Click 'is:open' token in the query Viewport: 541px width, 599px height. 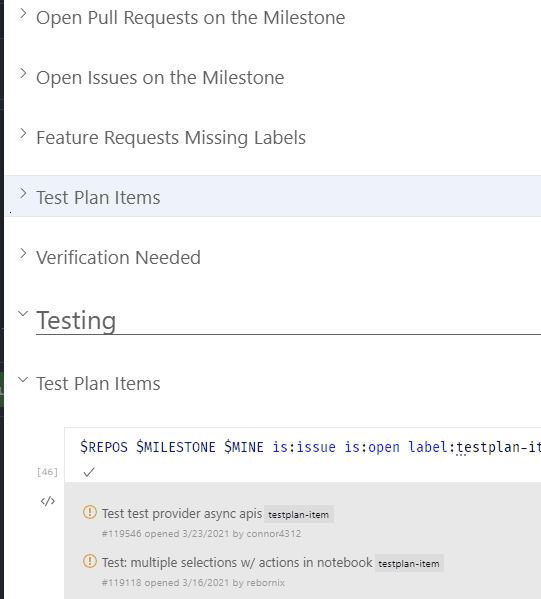[x=372, y=447]
